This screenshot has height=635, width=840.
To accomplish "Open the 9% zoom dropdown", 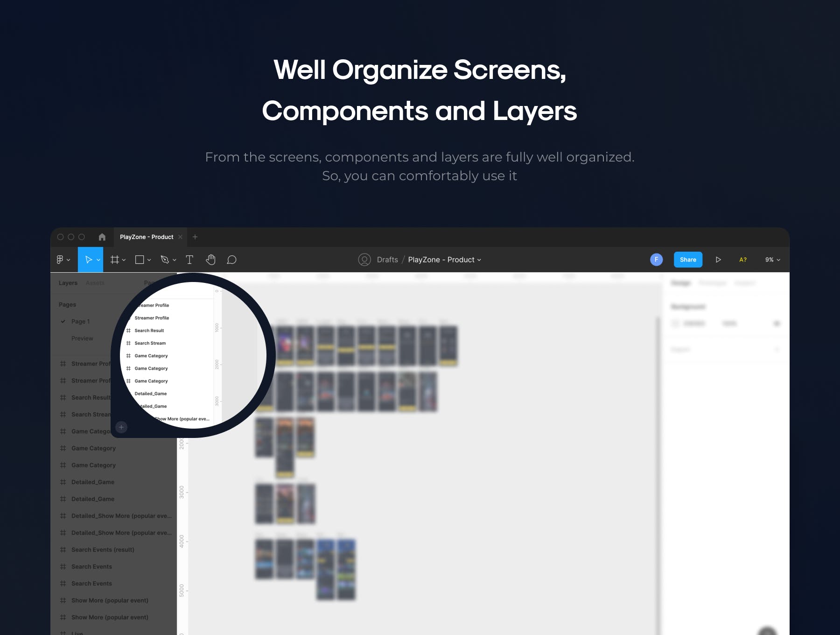I will (772, 260).
